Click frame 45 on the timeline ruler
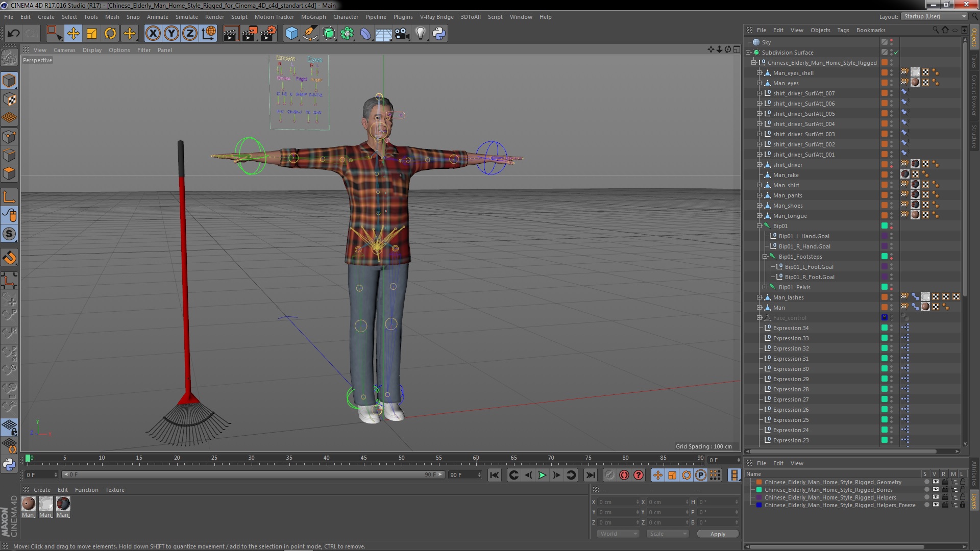Viewport: 980px width, 551px height. point(363,459)
